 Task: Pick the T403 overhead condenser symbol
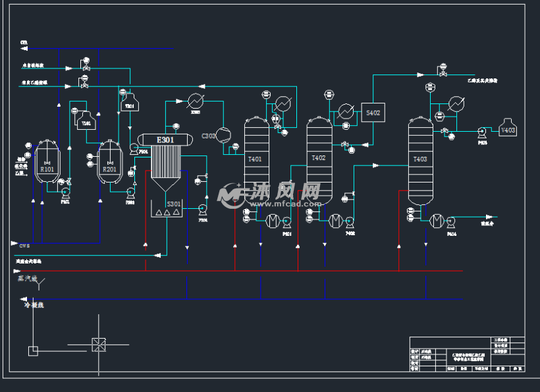456,103
